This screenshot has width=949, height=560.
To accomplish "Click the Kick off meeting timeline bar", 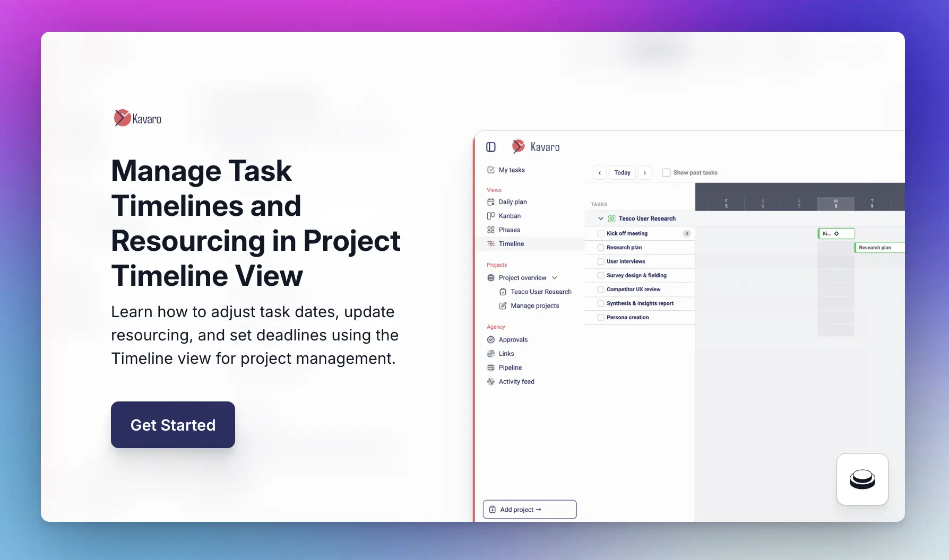I will [836, 233].
